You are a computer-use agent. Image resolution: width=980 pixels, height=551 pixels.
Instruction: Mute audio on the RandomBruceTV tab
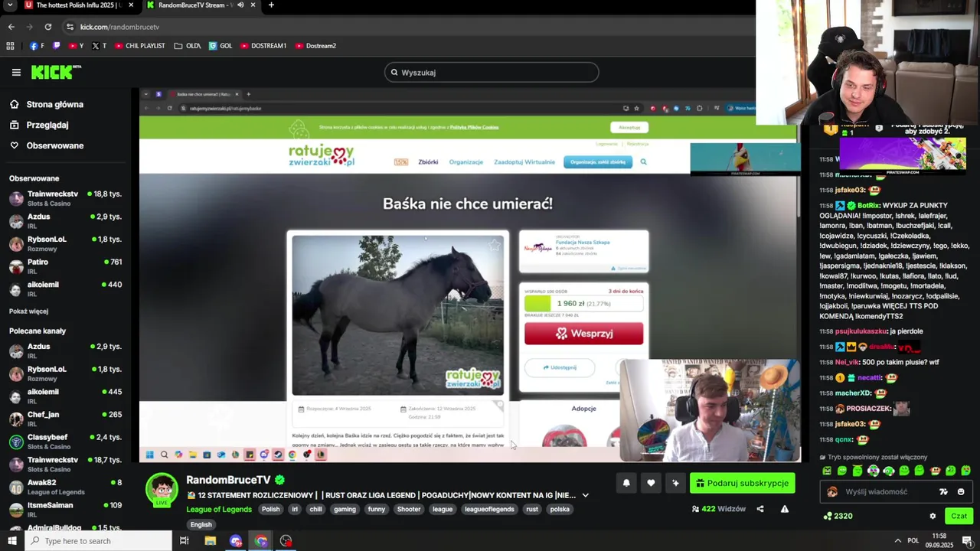pyautogui.click(x=240, y=5)
